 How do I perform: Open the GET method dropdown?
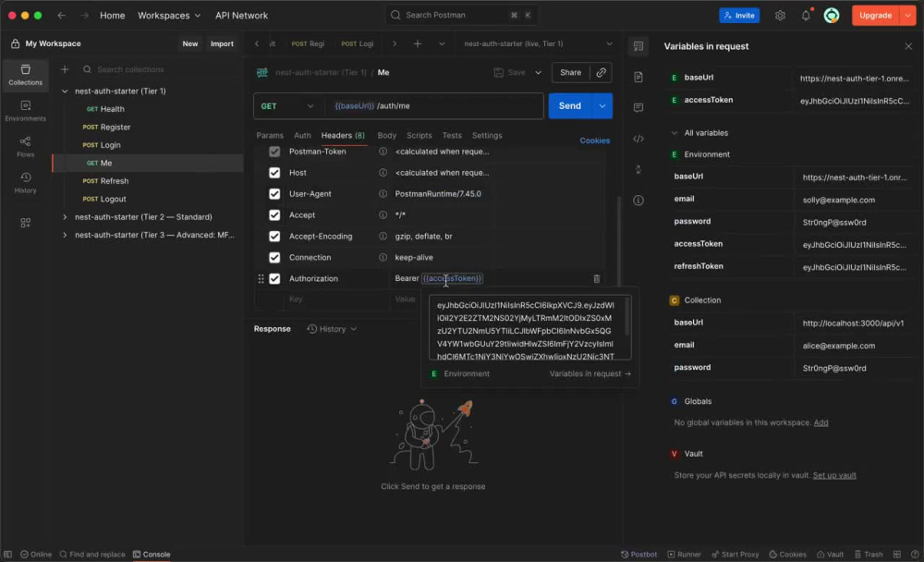pyautogui.click(x=288, y=106)
